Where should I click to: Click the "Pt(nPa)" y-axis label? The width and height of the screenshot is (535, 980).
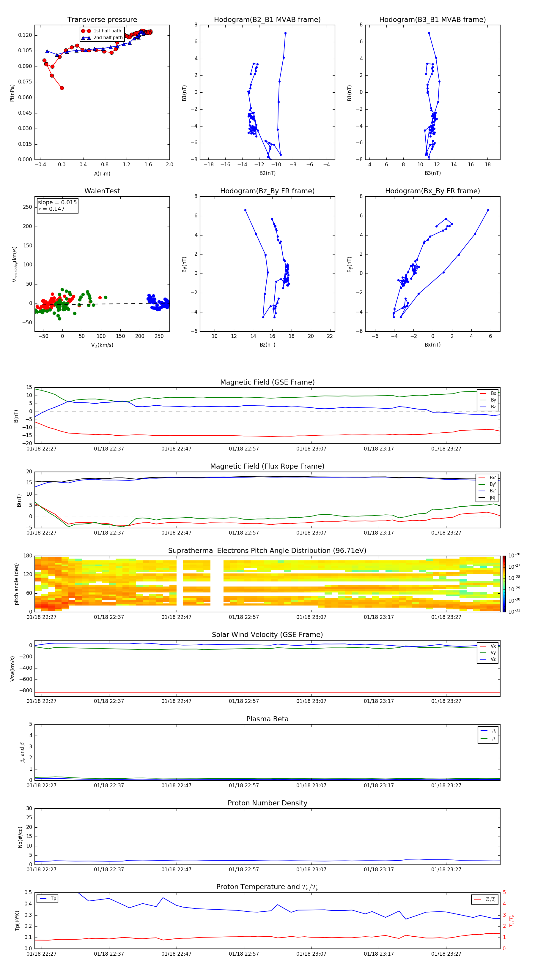coord(12,93)
